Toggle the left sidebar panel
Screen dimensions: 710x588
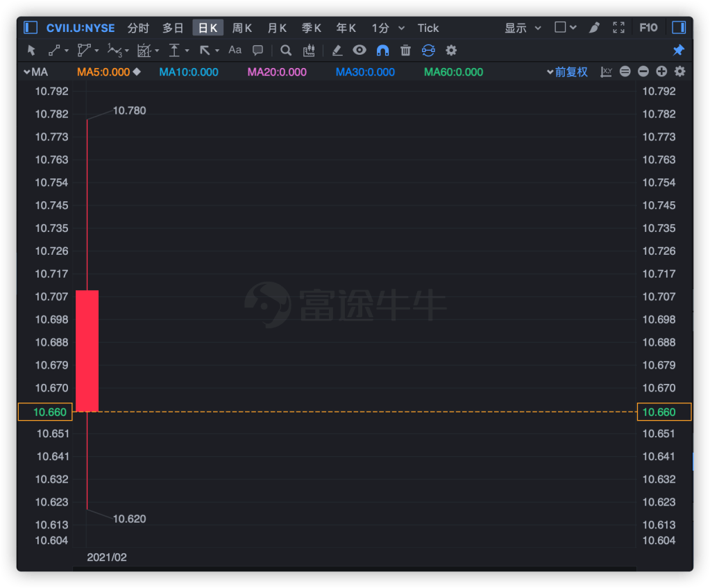[30, 28]
